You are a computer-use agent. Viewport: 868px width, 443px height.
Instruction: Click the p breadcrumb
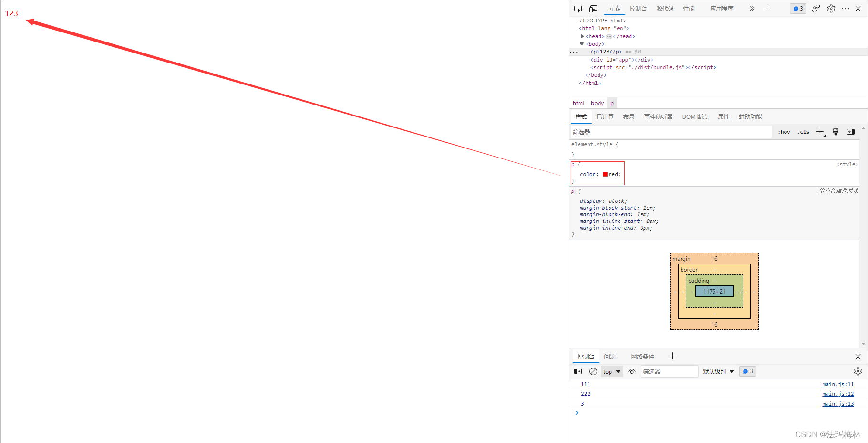[612, 103]
